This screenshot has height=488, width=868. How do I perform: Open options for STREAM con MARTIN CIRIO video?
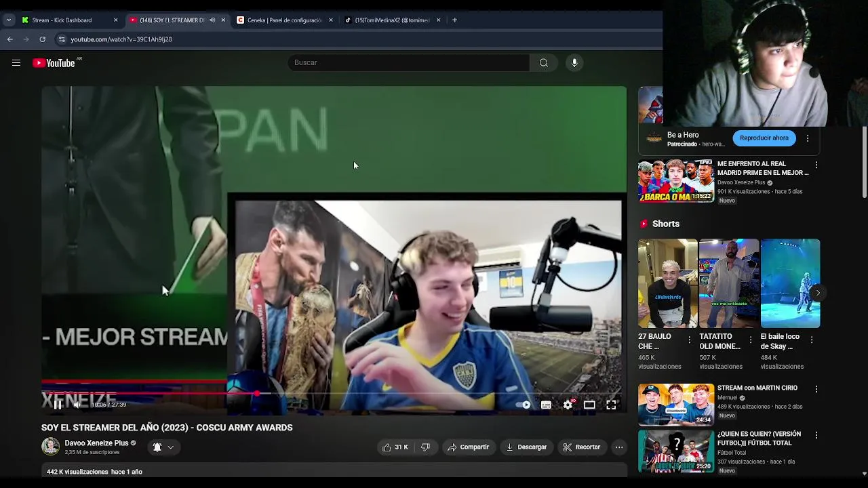click(816, 389)
